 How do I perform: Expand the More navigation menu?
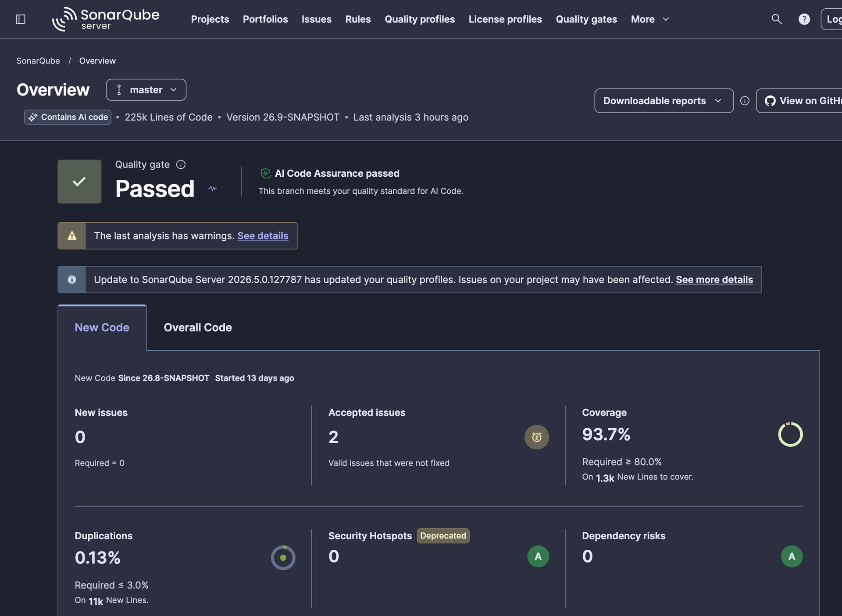coord(650,19)
